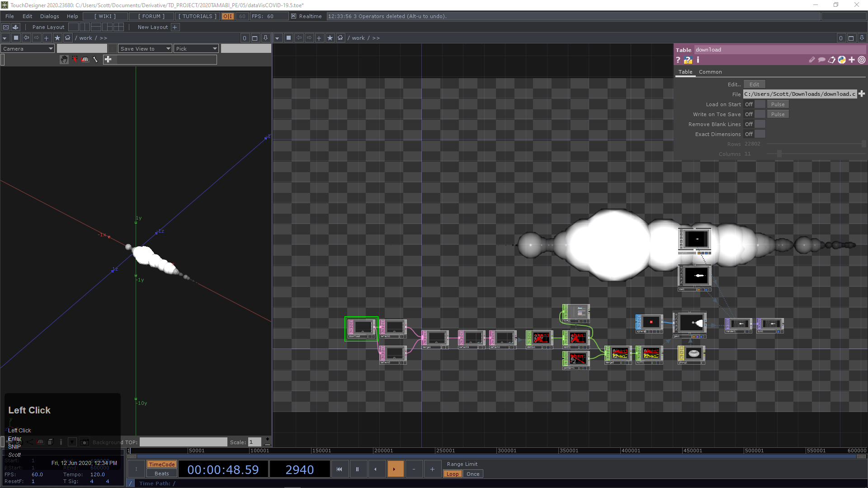
Task: Click the Edit button for table
Action: coord(754,84)
